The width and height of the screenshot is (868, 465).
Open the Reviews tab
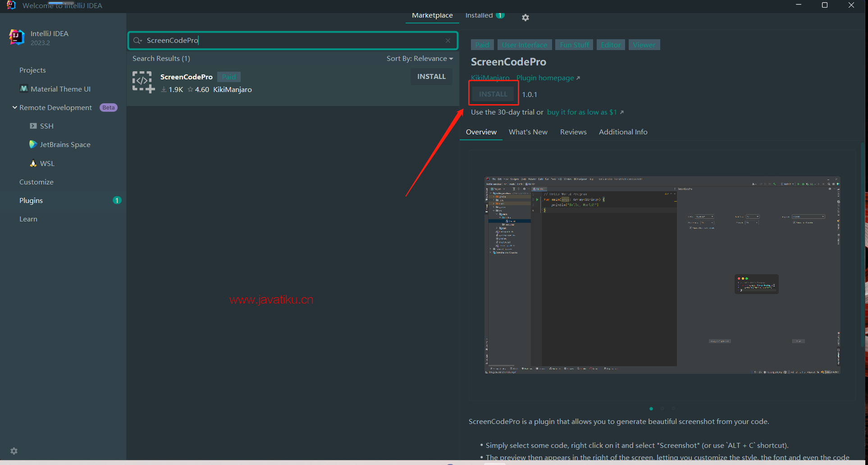click(x=573, y=132)
